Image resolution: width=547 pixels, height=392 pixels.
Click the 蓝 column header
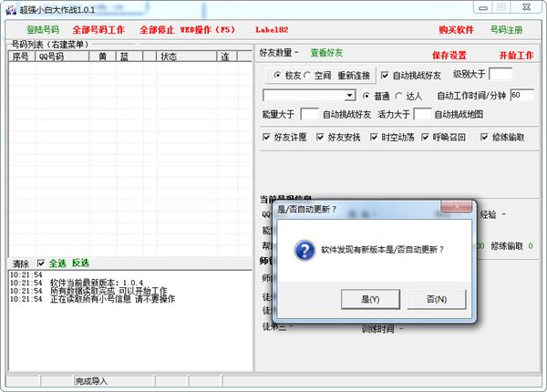coord(129,57)
